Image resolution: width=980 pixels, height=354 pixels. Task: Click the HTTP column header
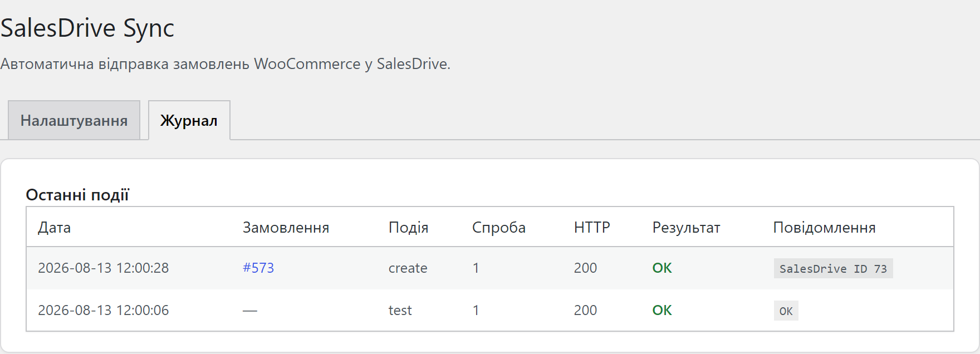(592, 227)
